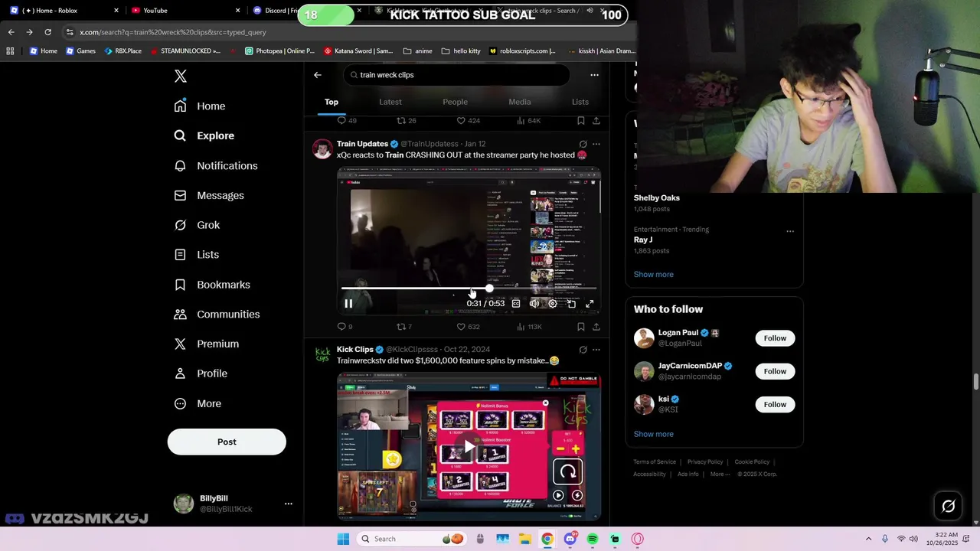The image size is (980, 551).
Task: Open more options on Kick Clips post
Action: pos(596,350)
